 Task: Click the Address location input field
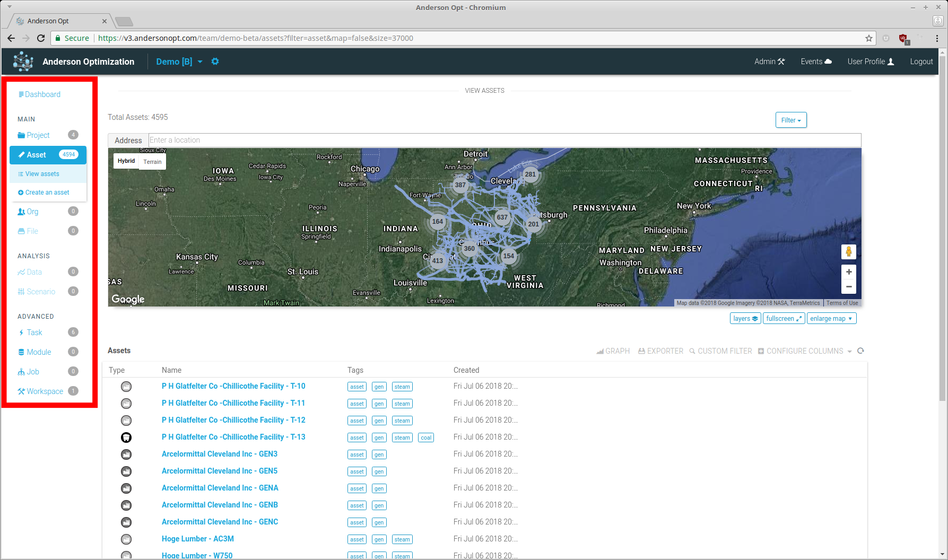pos(505,140)
